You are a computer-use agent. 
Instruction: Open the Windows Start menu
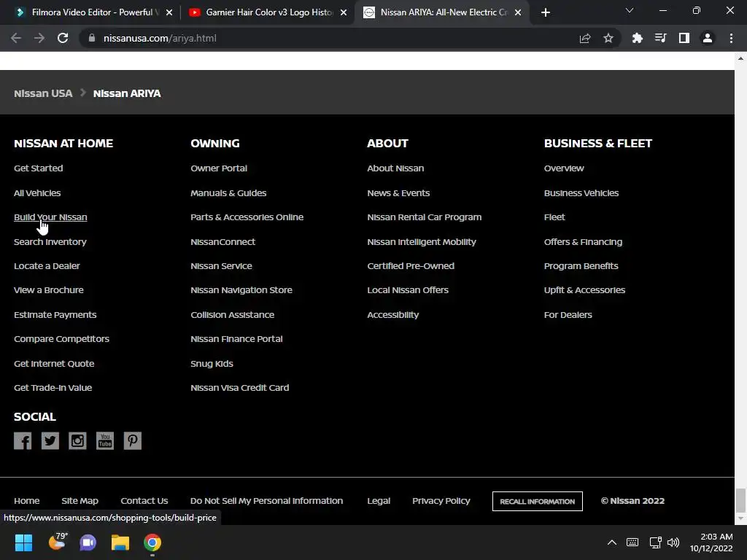coord(23,542)
